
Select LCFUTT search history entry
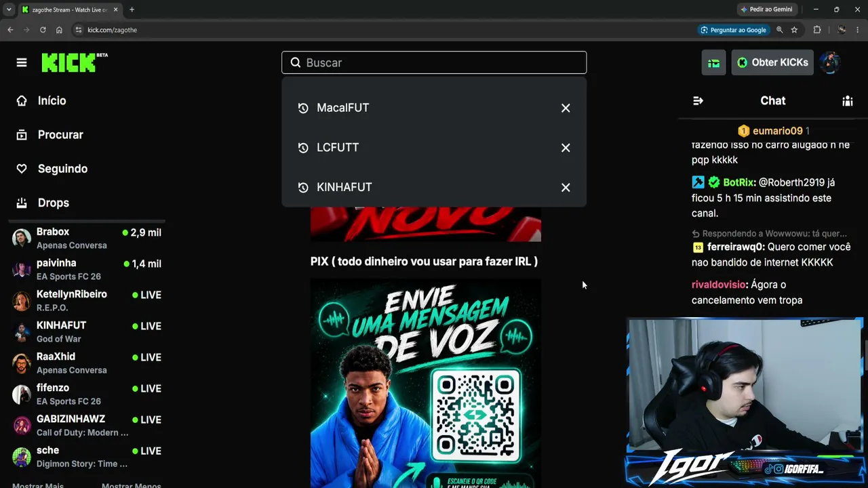pyautogui.click(x=434, y=148)
